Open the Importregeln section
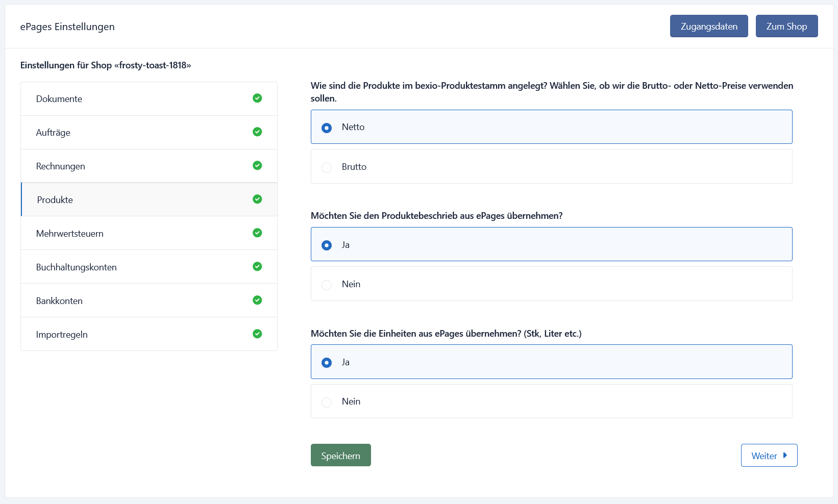 [x=149, y=334]
